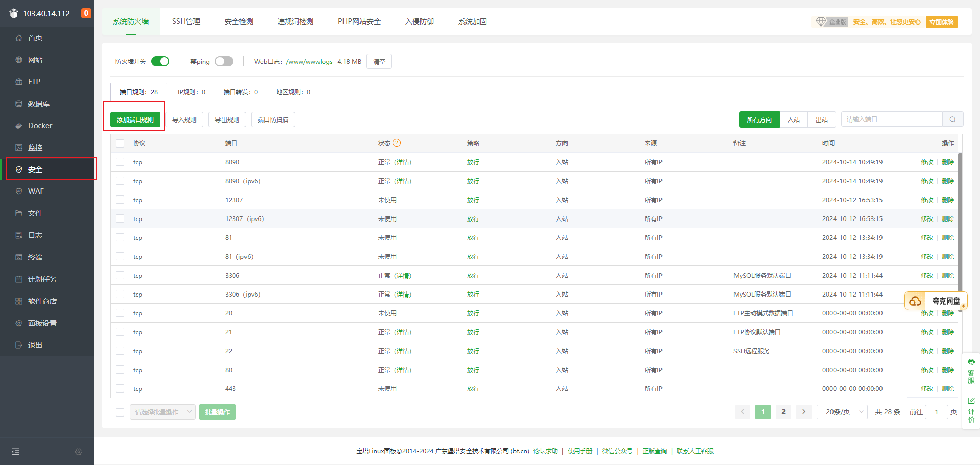The height and width of the screenshot is (465, 980).
Task: Click 删除 for port 8090 row
Action: tap(948, 162)
